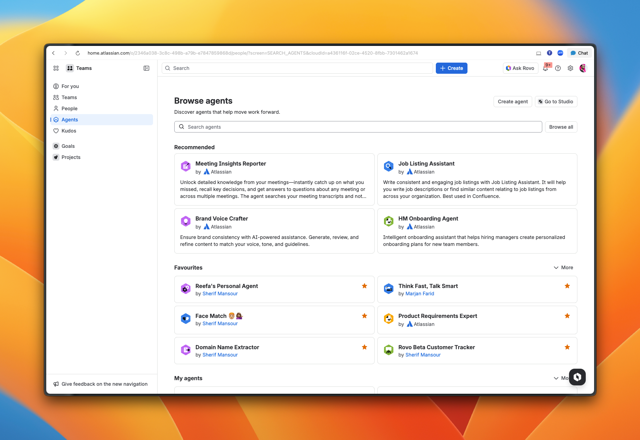Click Browse all button
This screenshot has height=440, width=640.
561,127
